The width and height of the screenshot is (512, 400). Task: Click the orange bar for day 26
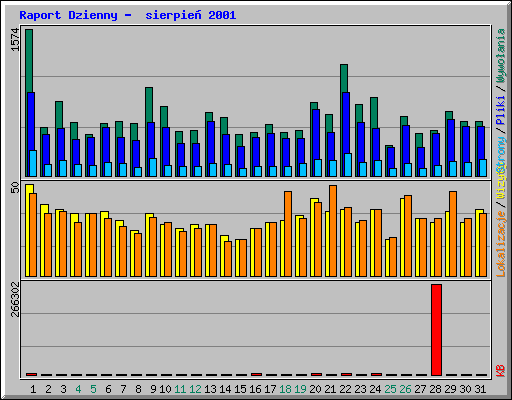tap(408, 236)
